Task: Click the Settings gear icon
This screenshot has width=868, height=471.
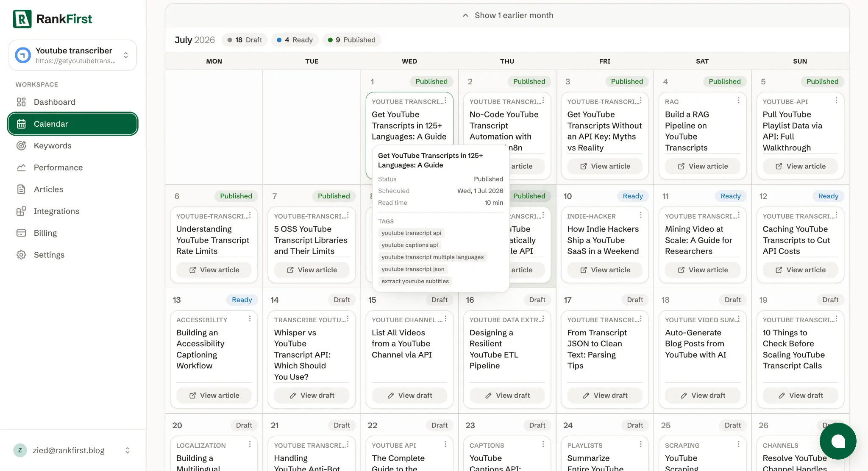Action: click(21, 255)
